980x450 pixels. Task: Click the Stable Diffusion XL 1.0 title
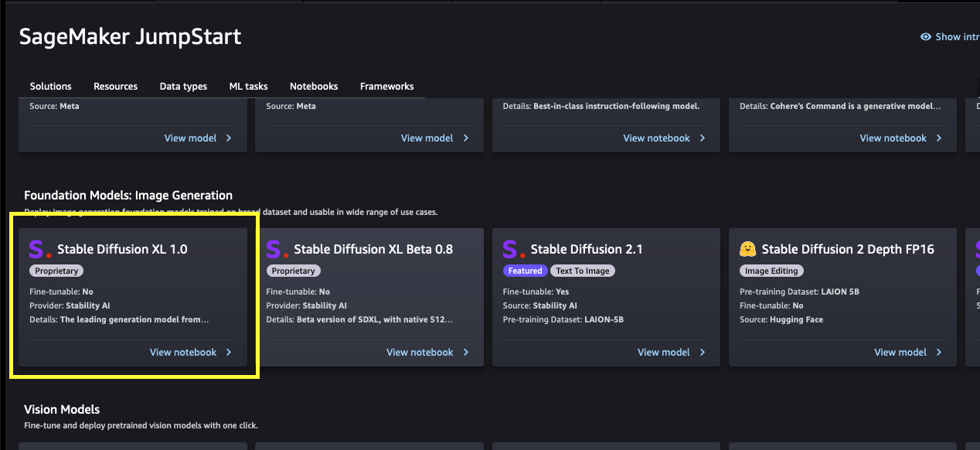(x=122, y=249)
